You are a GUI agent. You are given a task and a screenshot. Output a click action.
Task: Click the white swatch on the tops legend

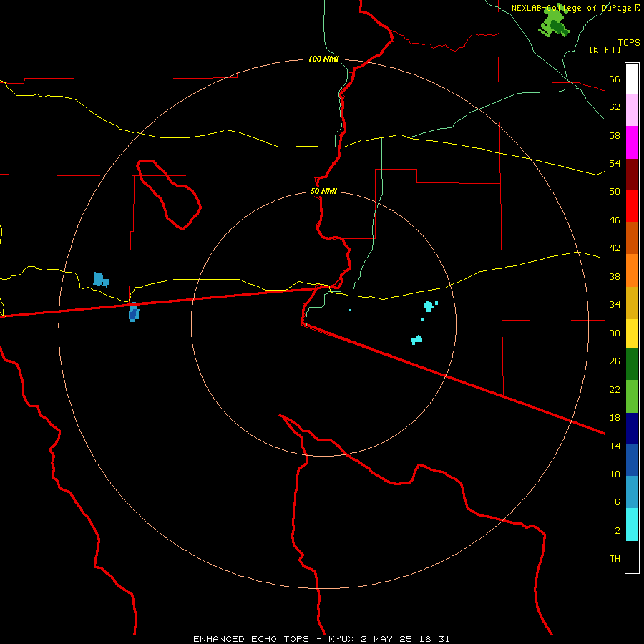click(x=632, y=79)
